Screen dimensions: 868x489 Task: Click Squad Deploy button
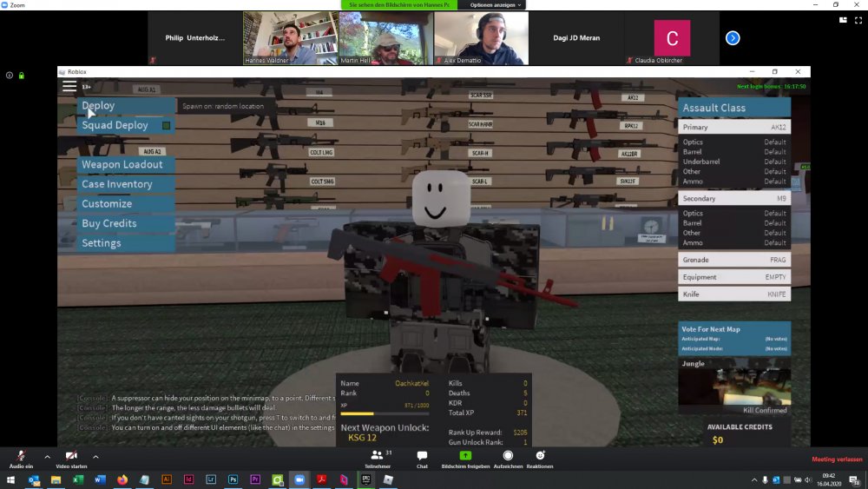coord(126,125)
